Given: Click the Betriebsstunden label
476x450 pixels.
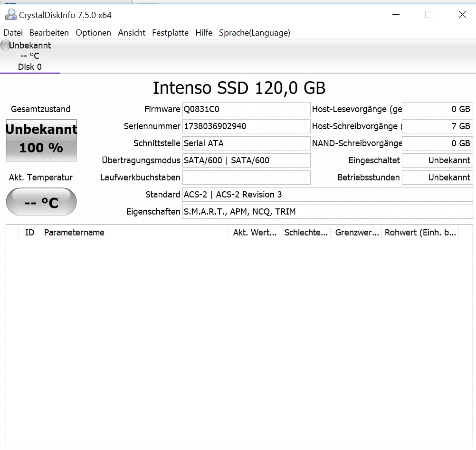Looking at the screenshot, I should (369, 178).
